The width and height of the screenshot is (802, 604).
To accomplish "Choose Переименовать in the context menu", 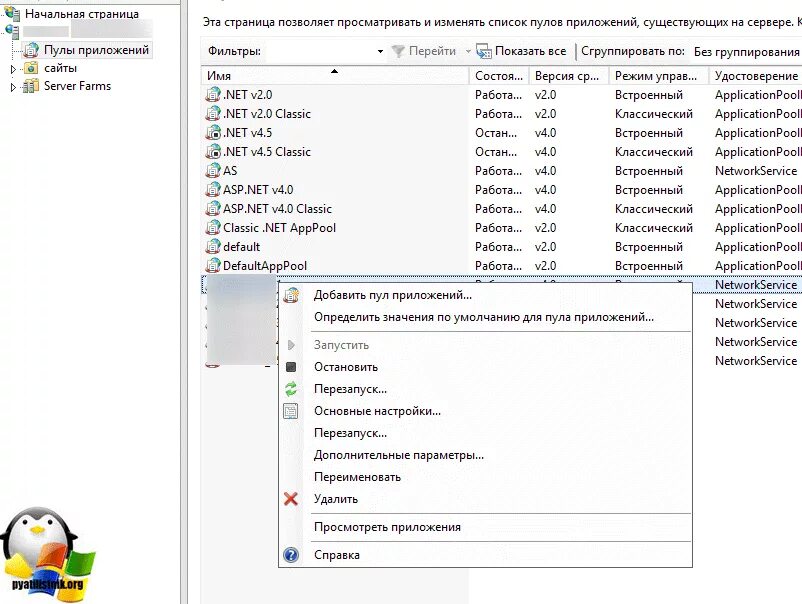I will point(358,477).
